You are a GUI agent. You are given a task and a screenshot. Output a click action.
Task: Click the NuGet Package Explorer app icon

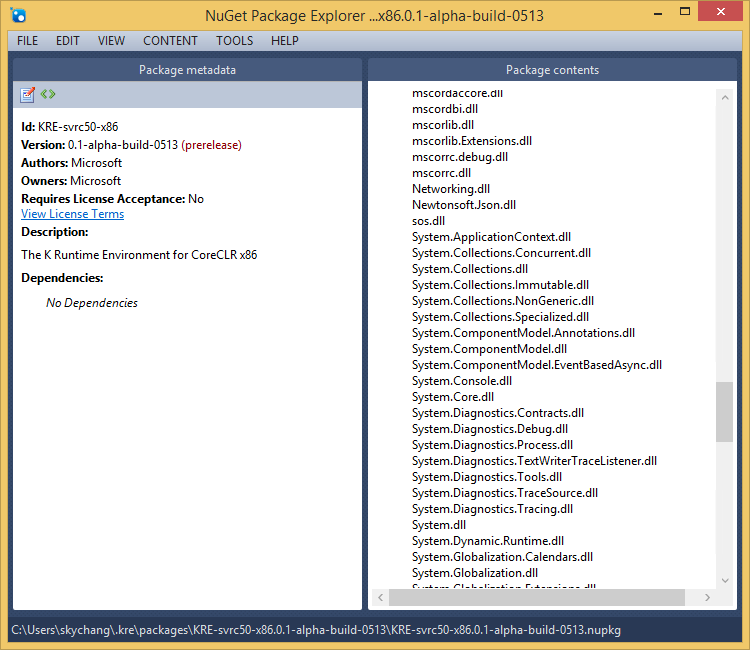click(18, 15)
